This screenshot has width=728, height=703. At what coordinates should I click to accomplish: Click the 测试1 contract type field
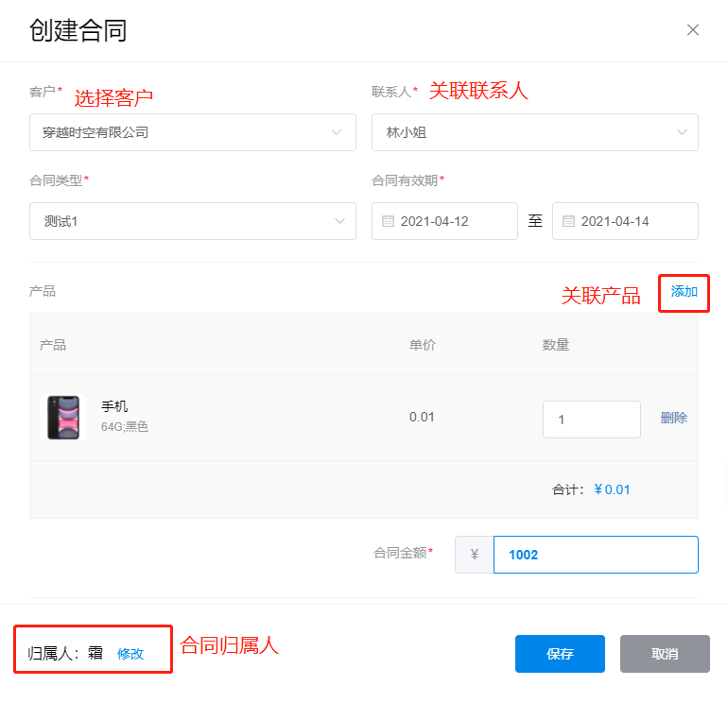[x=180, y=221]
